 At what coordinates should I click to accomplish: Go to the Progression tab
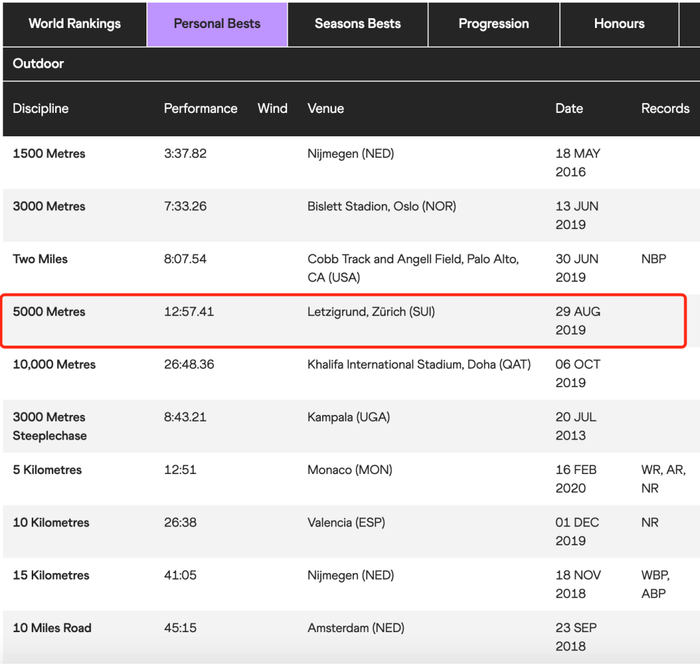click(x=493, y=24)
